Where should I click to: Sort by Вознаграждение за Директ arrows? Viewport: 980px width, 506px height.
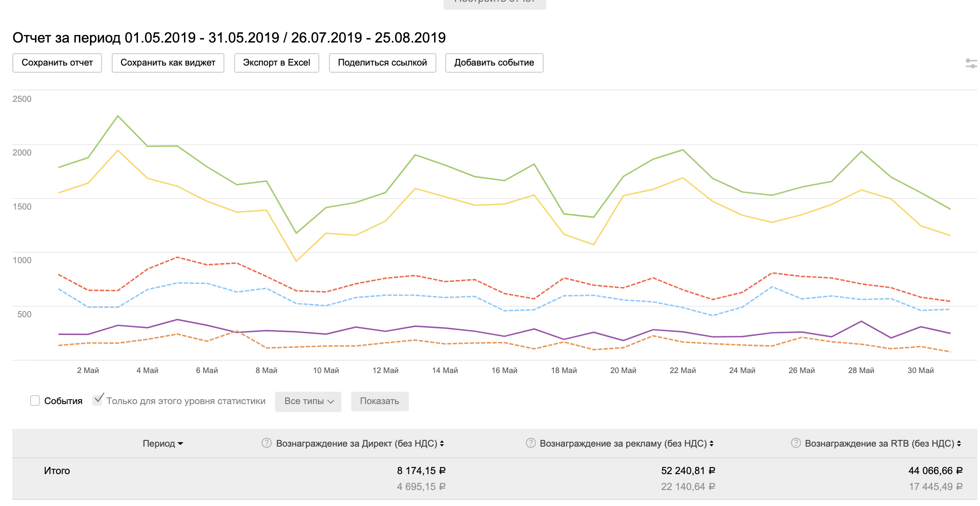click(442, 444)
